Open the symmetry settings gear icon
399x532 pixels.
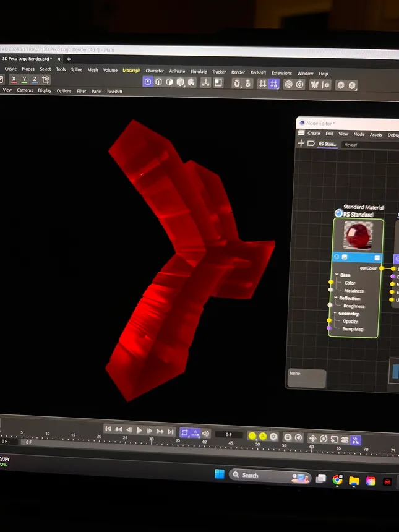click(326, 85)
